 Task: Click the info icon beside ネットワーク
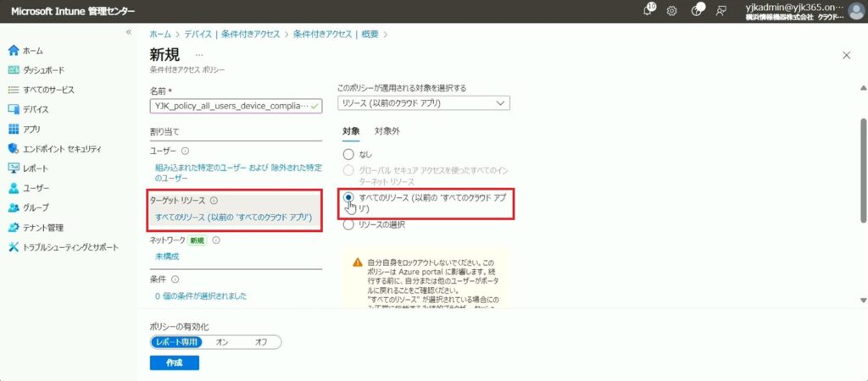pos(216,240)
